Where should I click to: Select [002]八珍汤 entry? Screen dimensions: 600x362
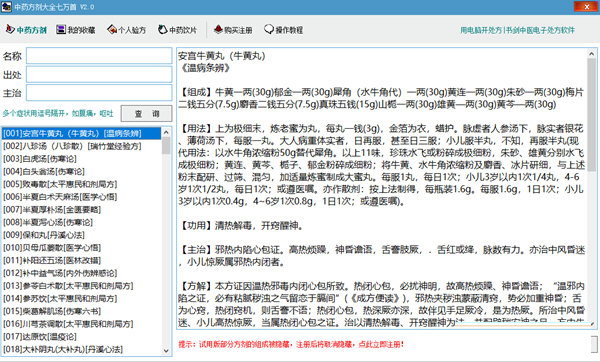point(81,146)
